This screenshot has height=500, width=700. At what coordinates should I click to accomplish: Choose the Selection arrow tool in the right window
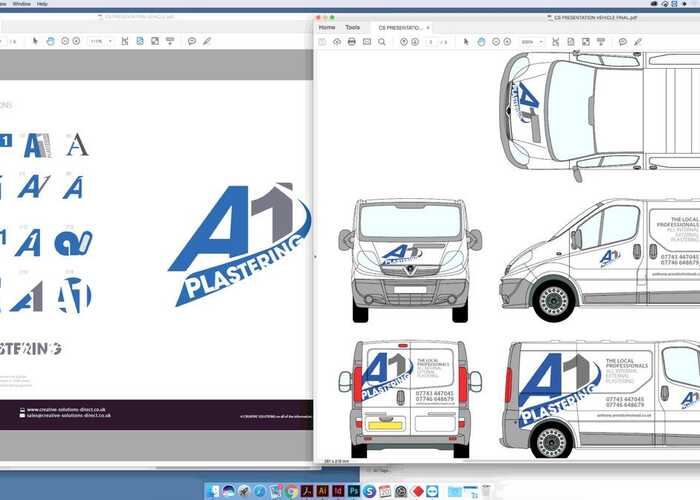[x=466, y=42]
